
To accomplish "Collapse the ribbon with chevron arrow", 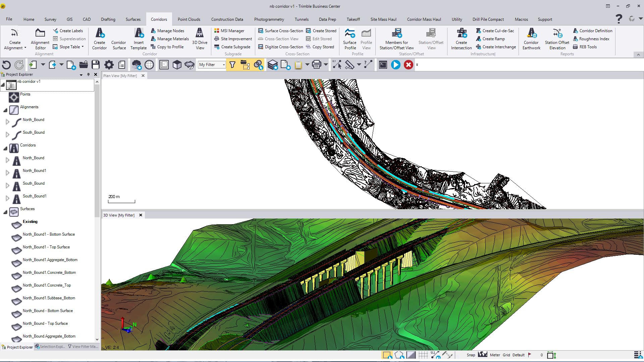I will pos(638,55).
